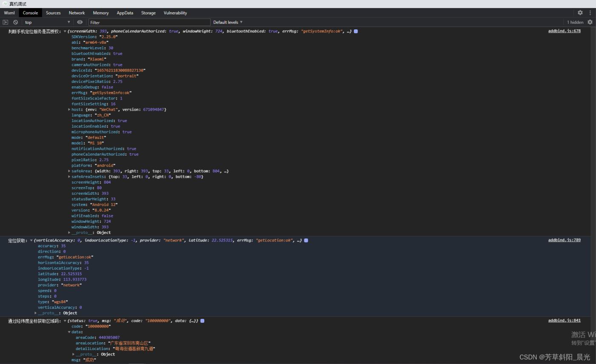
Task: Open the Default levels dropdown
Action: [228, 22]
